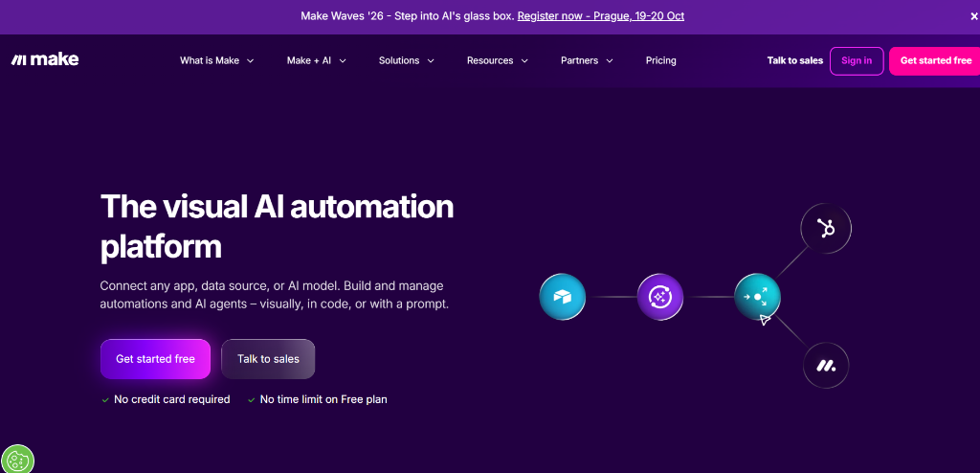Click the 'No credit card required' text

click(x=172, y=399)
